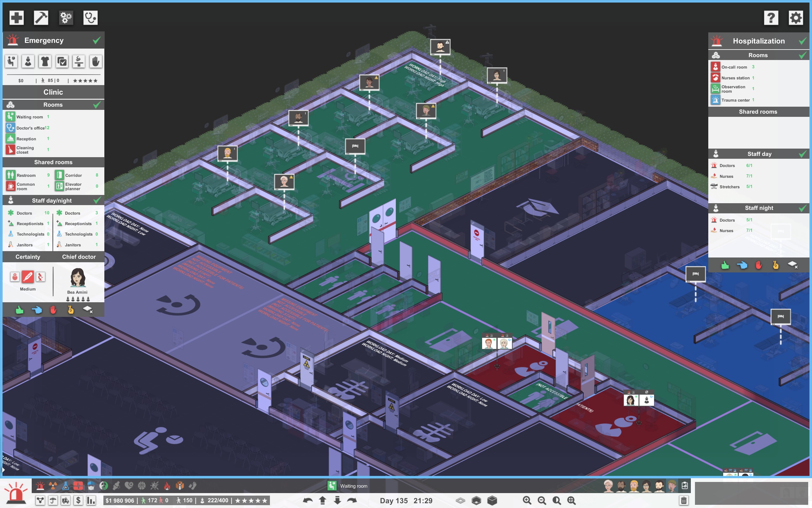Open the stethoscope patients panel icon
Image resolution: width=812 pixels, height=508 pixels.
90,17
